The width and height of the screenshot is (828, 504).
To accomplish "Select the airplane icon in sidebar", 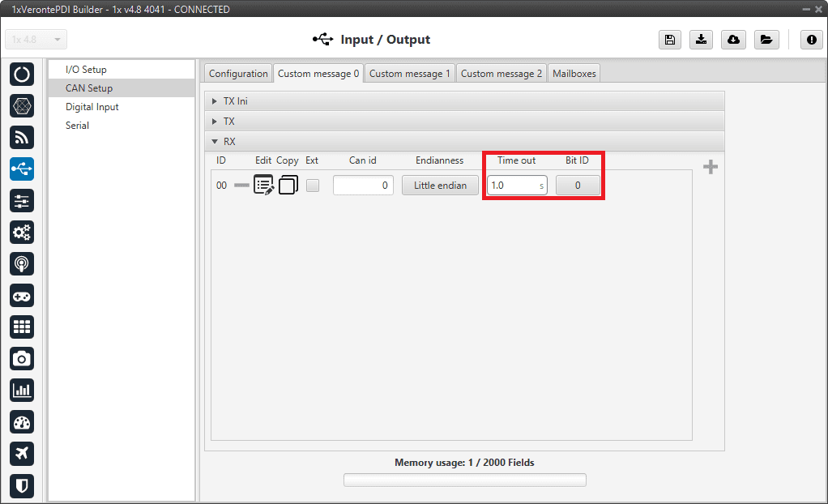I will pos(22,453).
